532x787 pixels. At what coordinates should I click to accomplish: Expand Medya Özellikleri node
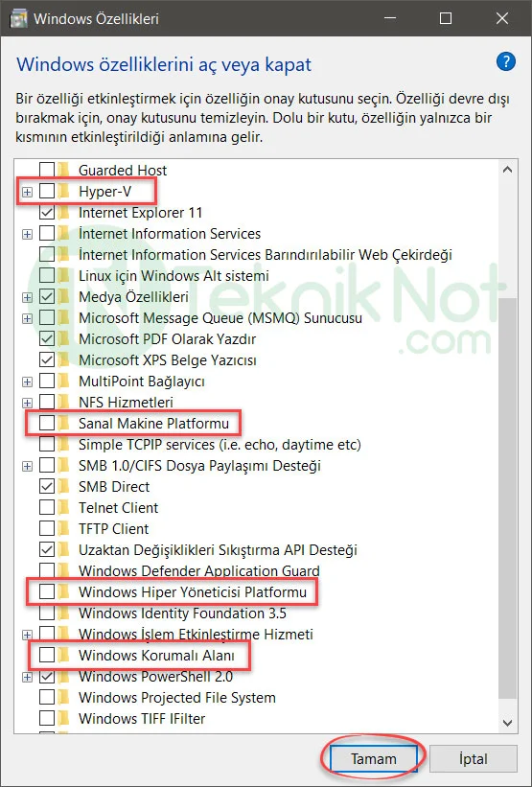(x=27, y=297)
